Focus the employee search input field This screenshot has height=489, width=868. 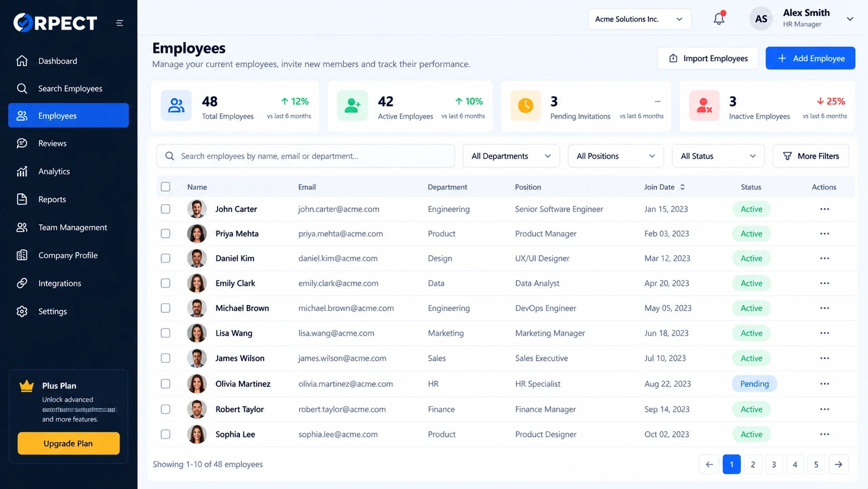click(x=306, y=156)
